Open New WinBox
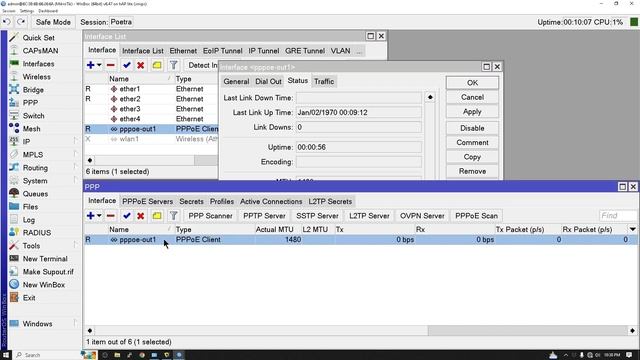 point(44,285)
